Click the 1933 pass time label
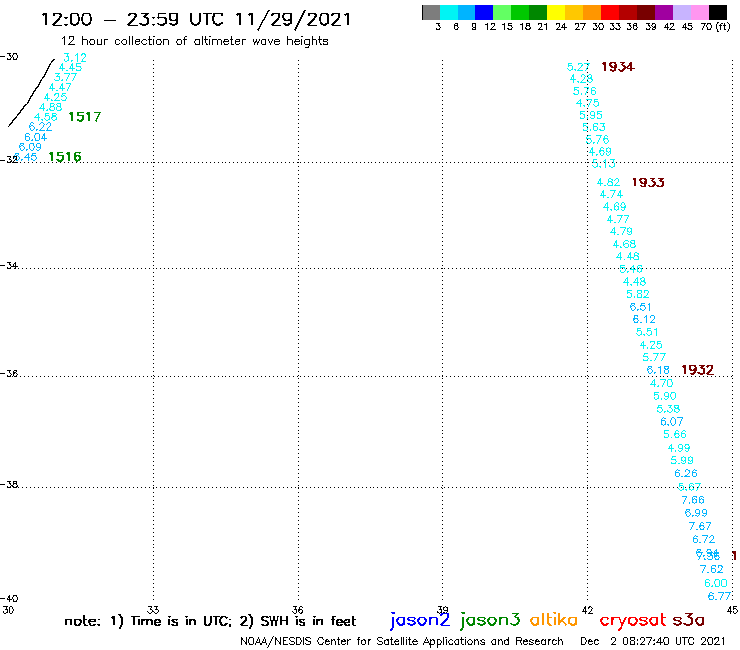This screenshot has height=650, width=740. click(x=648, y=182)
